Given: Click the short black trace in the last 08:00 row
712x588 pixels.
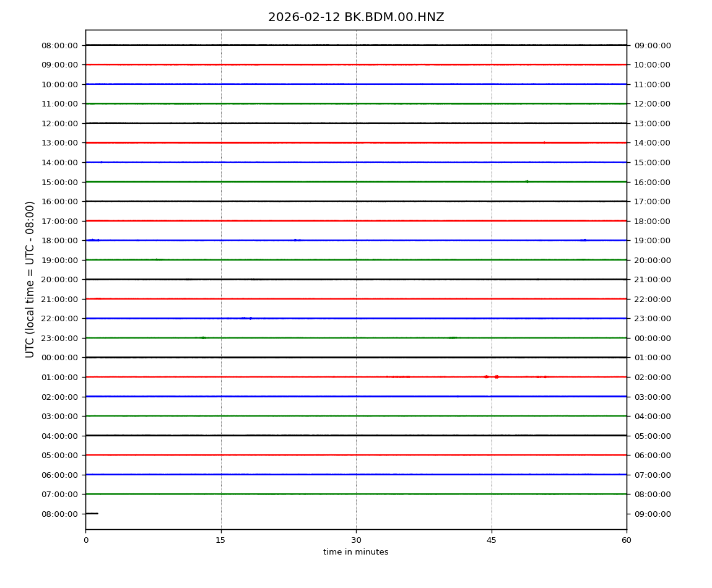Looking at the screenshot, I should tap(92, 513).
